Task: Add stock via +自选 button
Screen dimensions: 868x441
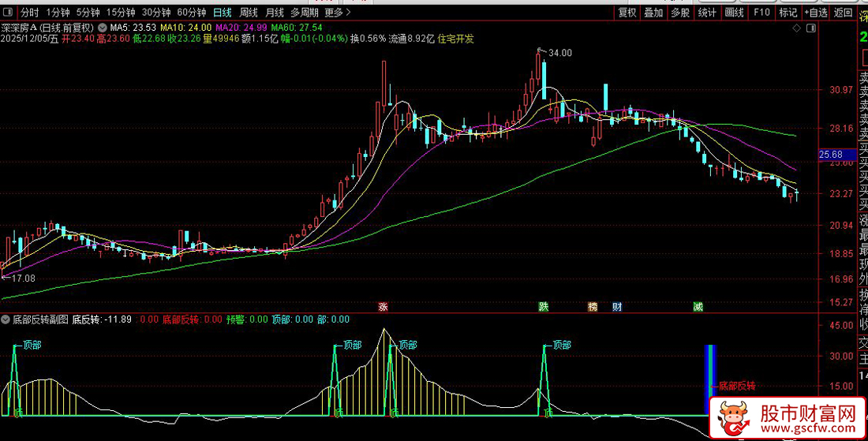Action: click(x=815, y=13)
